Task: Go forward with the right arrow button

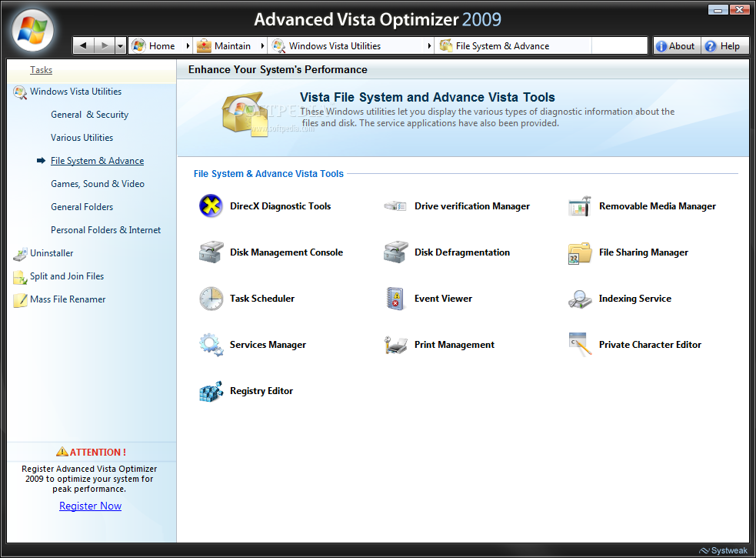Action: pyautogui.click(x=104, y=46)
